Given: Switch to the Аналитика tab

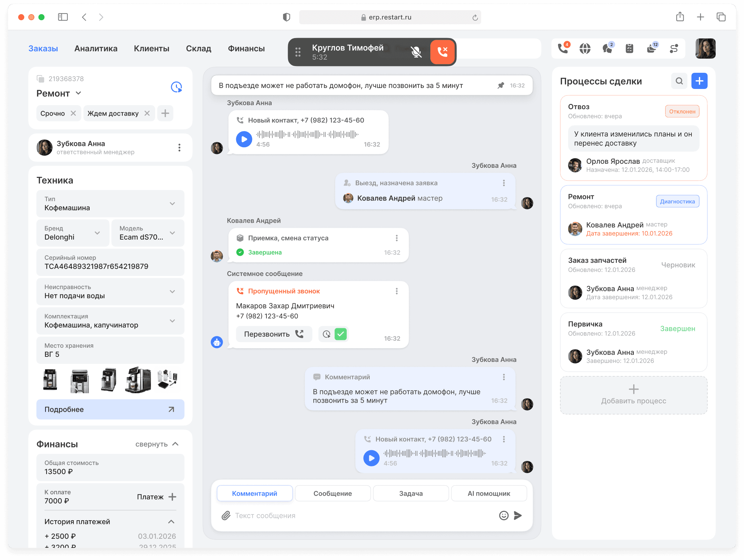Looking at the screenshot, I should (x=96, y=48).
